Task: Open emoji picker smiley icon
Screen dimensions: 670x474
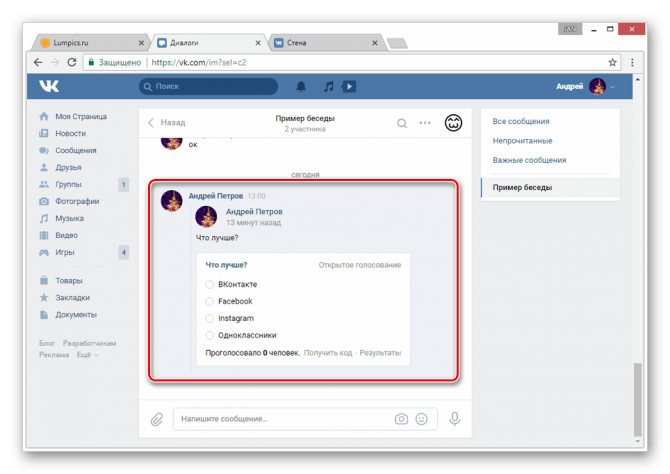Action: coord(421,419)
